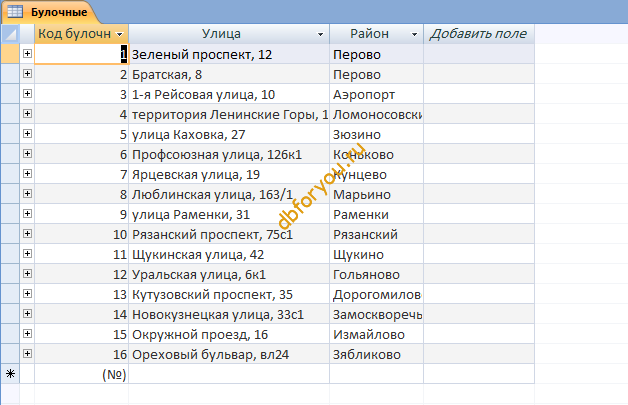Click the code cell with value 16
The image size is (628, 405).
82,354
